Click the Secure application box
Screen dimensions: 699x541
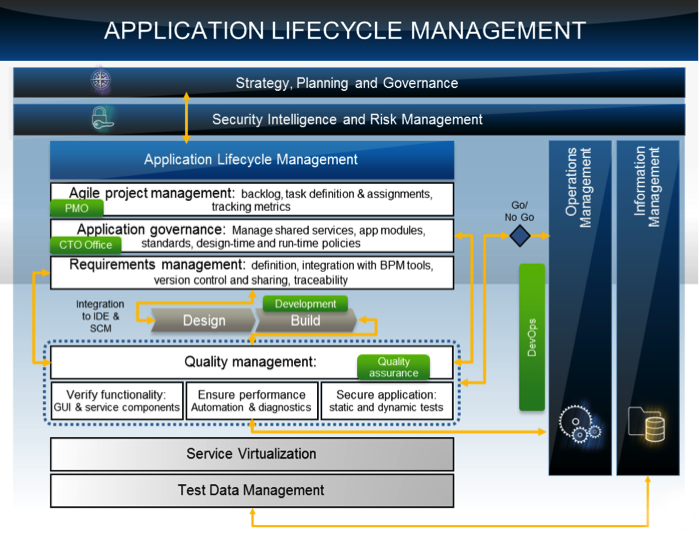pyautogui.click(x=387, y=401)
